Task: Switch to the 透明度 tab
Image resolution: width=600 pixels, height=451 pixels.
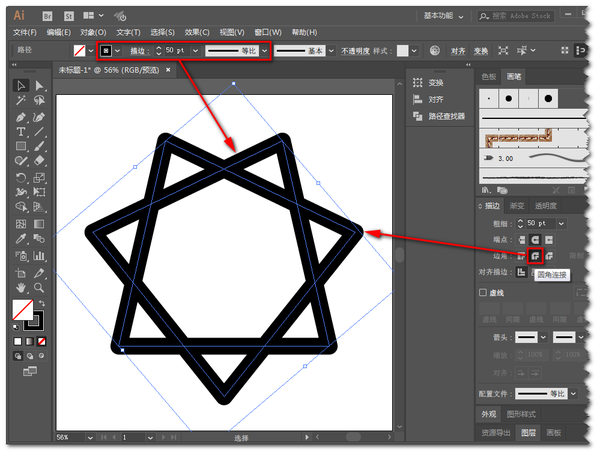Action: click(545, 206)
